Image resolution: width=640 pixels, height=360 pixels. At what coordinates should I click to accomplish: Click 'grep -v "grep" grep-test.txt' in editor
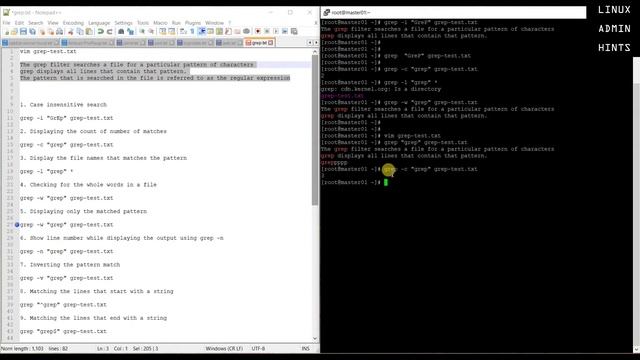(67, 278)
